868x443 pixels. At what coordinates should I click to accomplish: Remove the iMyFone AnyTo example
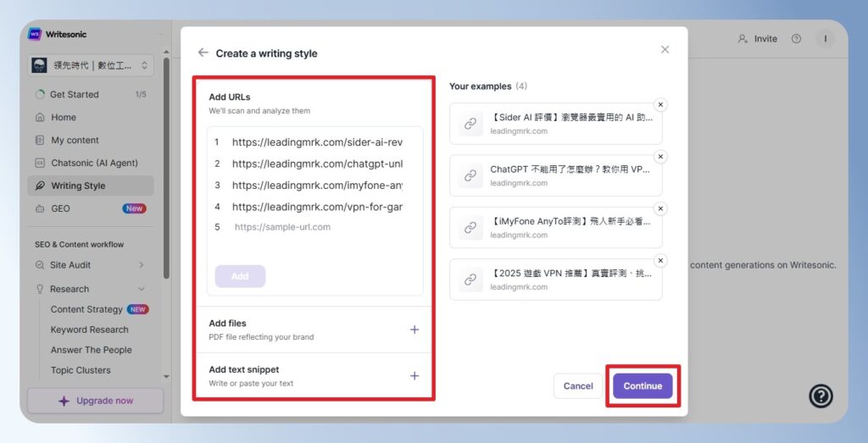pyautogui.click(x=659, y=208)
